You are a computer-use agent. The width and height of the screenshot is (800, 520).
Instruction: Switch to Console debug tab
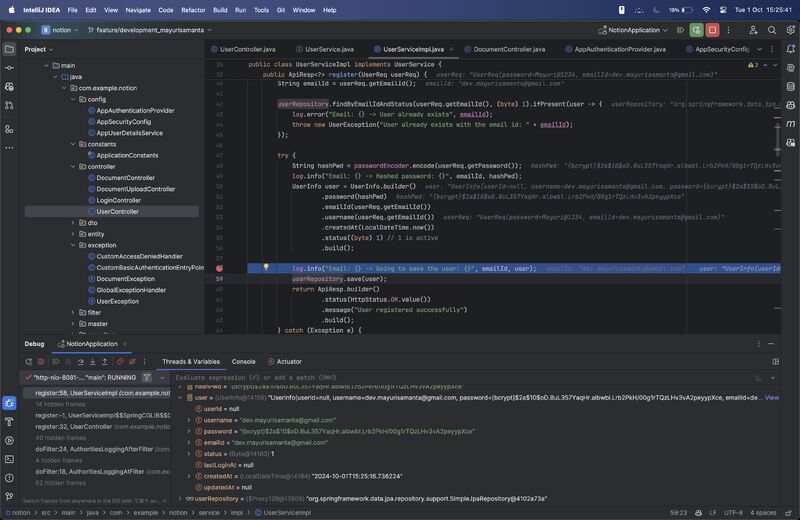[x=243, y=361]
